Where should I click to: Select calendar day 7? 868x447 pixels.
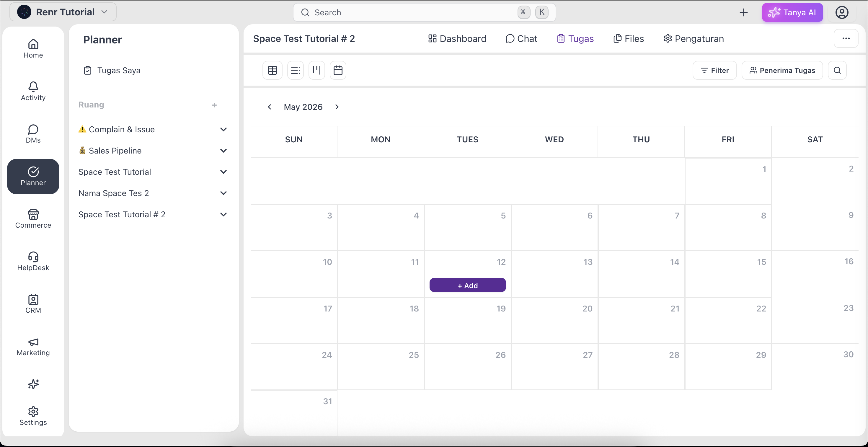[x=641, y=227]
